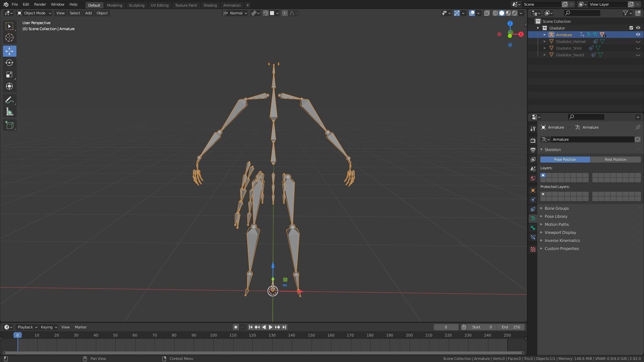Open the Bone properties tab icon
Viewport: 644px width, 362px height.
click(x=533, y=228)
